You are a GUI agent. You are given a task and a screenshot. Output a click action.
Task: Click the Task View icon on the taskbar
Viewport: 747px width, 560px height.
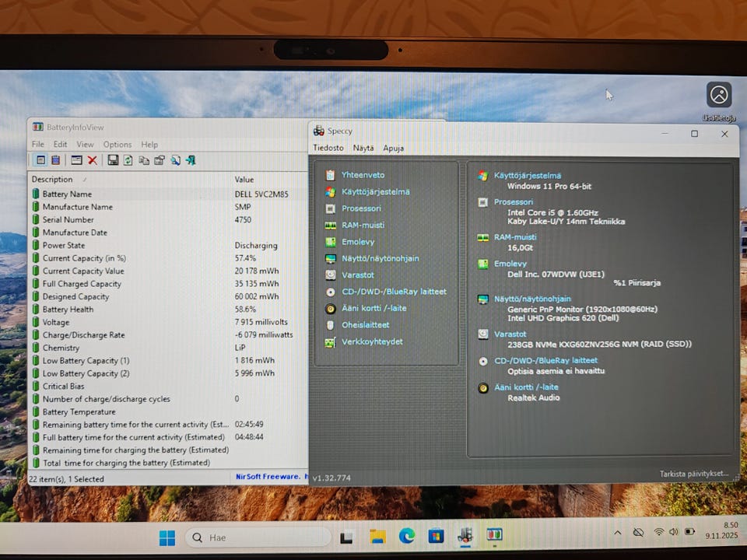click(346, 537)
